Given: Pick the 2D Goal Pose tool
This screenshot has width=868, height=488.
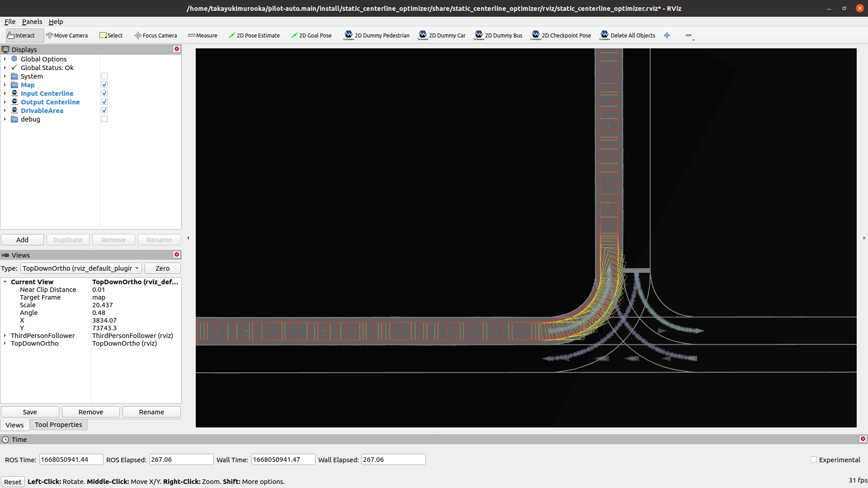Looking at the screenshot, I should (x=311, y=35).
